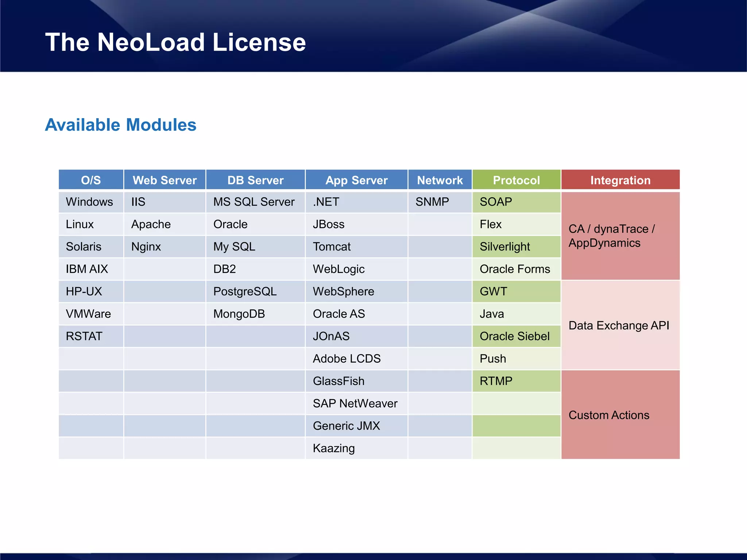This screenshot has width=747, height=560.
Task: Choose the 'Flex' protocol cell
Action: (x=516, y=224)
